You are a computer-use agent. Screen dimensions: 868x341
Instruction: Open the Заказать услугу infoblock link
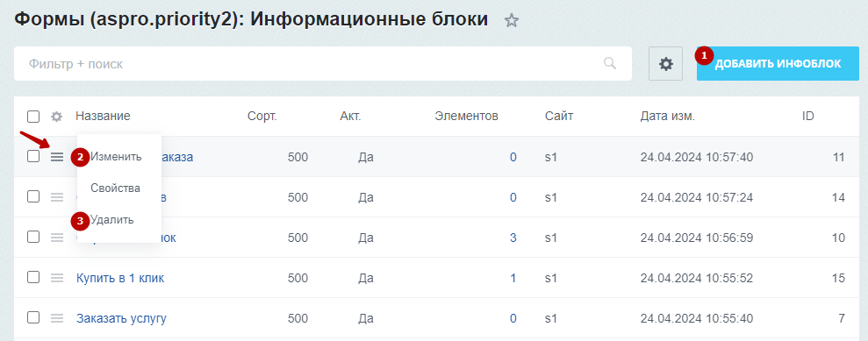[x=121, y=319]
